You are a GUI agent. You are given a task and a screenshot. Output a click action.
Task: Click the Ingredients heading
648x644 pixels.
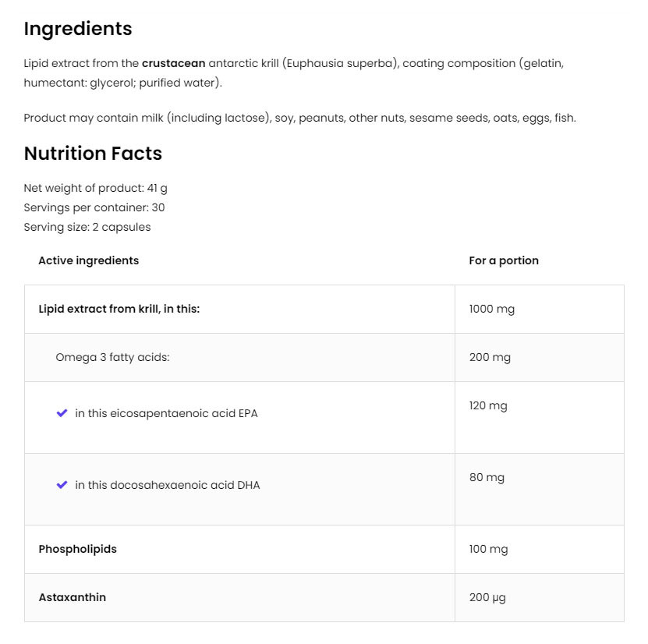click(x=78, y=29)
